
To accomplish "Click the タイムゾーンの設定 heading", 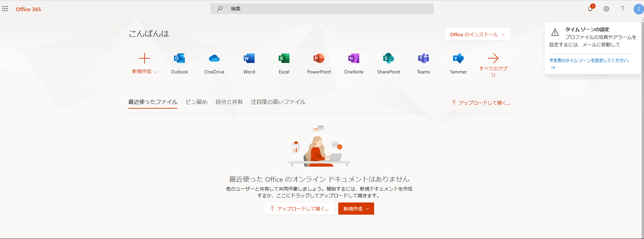I will coord(587,29).
